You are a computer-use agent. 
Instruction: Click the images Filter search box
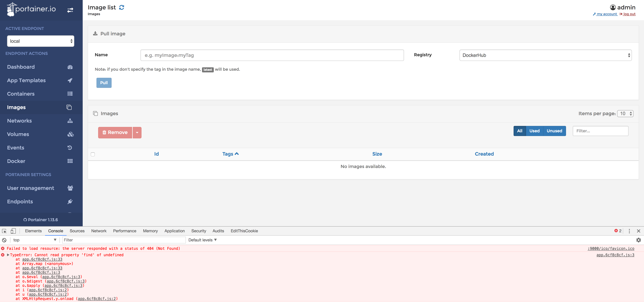tap(600, 131)
